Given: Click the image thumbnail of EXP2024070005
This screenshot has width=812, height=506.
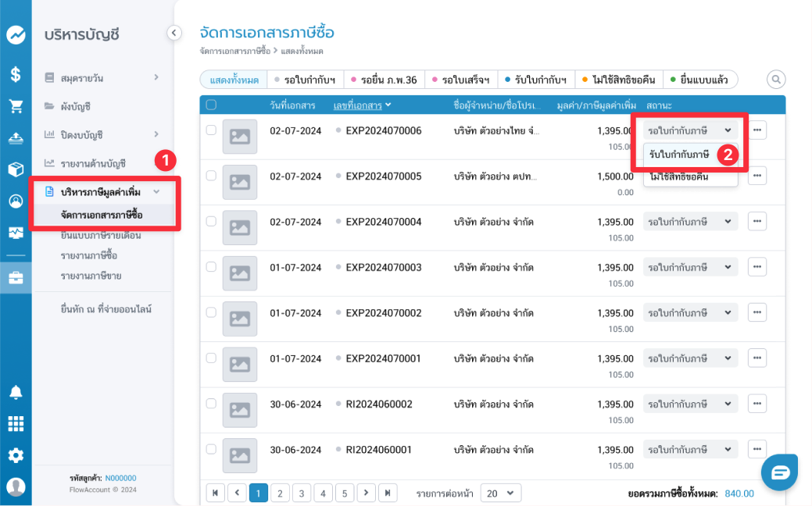Looking at the screenshot, I should [239, 182].
